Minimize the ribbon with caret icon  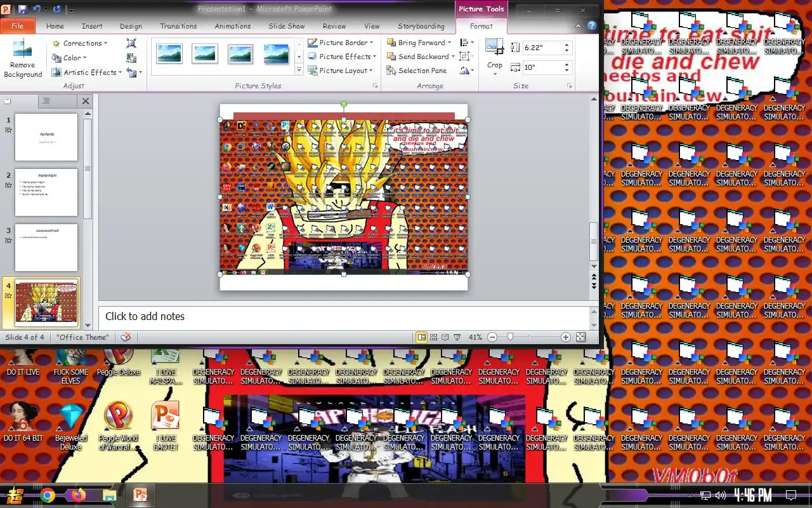coord(578,26)
